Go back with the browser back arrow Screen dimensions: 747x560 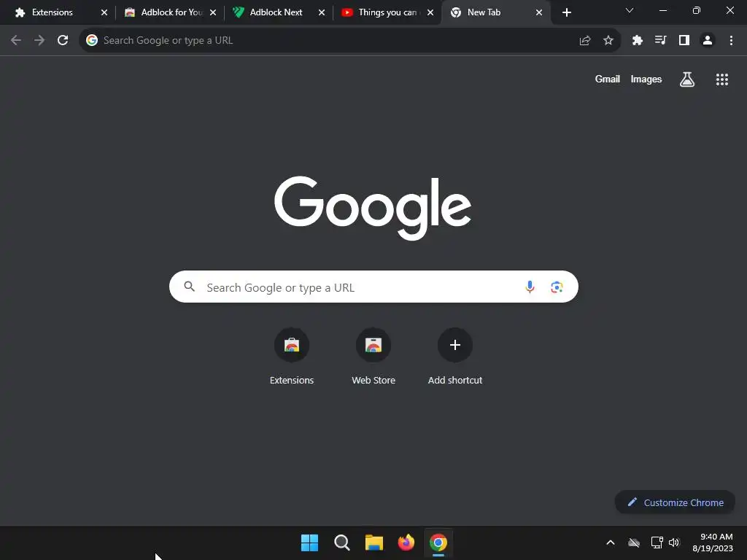point(16,41)
